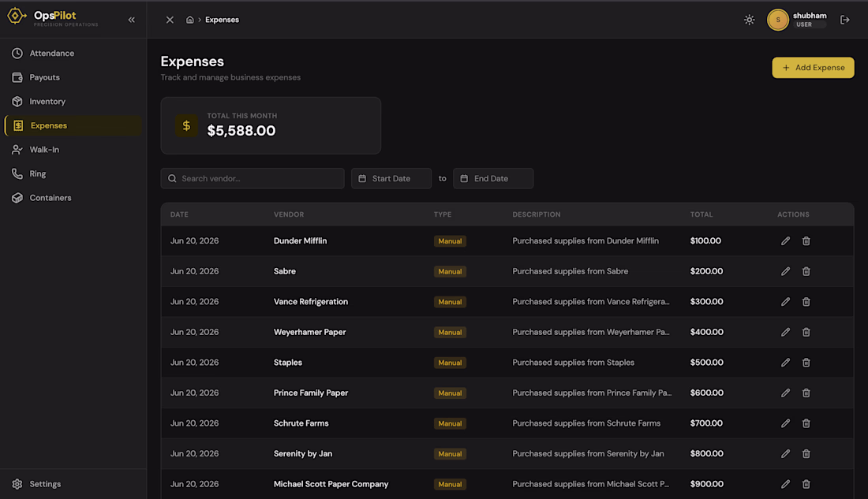Click the logout icon
This screenshot has width=868, height=499.
pos(845,20)
